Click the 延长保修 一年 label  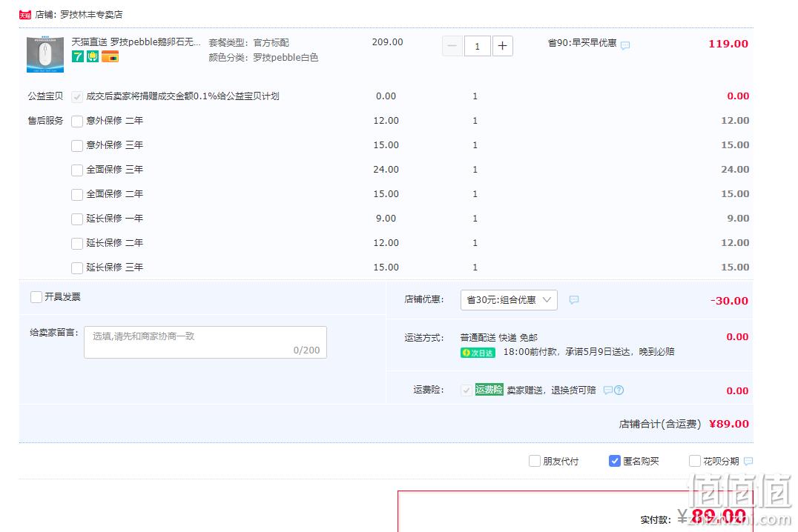coord(114,218)
